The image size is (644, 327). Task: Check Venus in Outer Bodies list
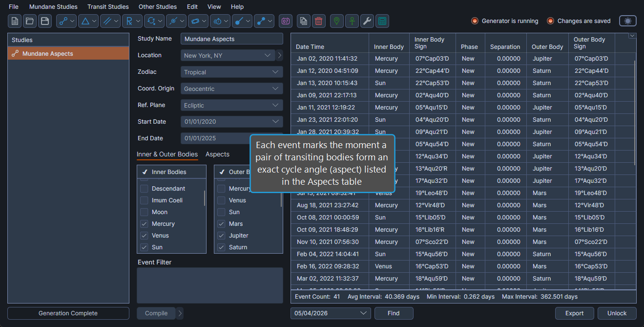click(x=221, y=200)
